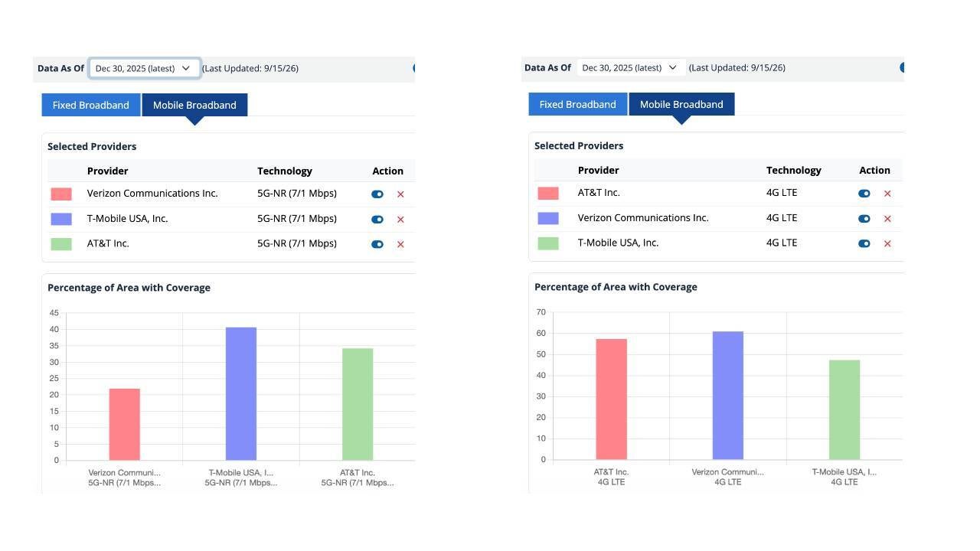
Task: Toggle Verizon 4G LTE coverage visibility switch
Action: [864, 219]
